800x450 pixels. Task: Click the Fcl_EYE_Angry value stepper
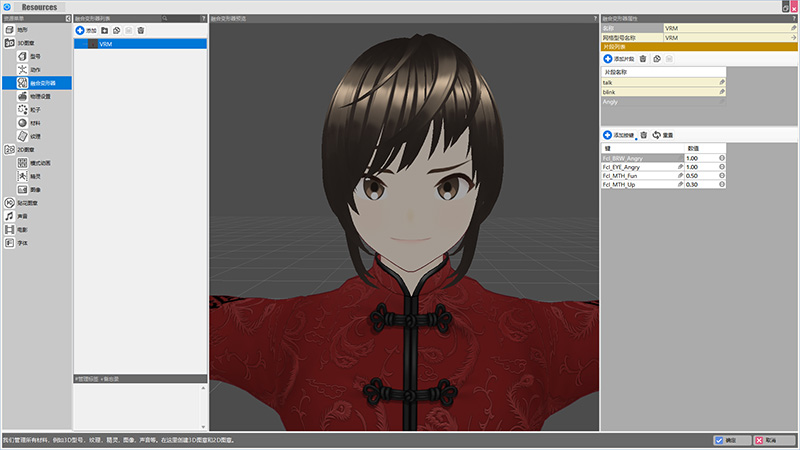(x=722, y=166)
